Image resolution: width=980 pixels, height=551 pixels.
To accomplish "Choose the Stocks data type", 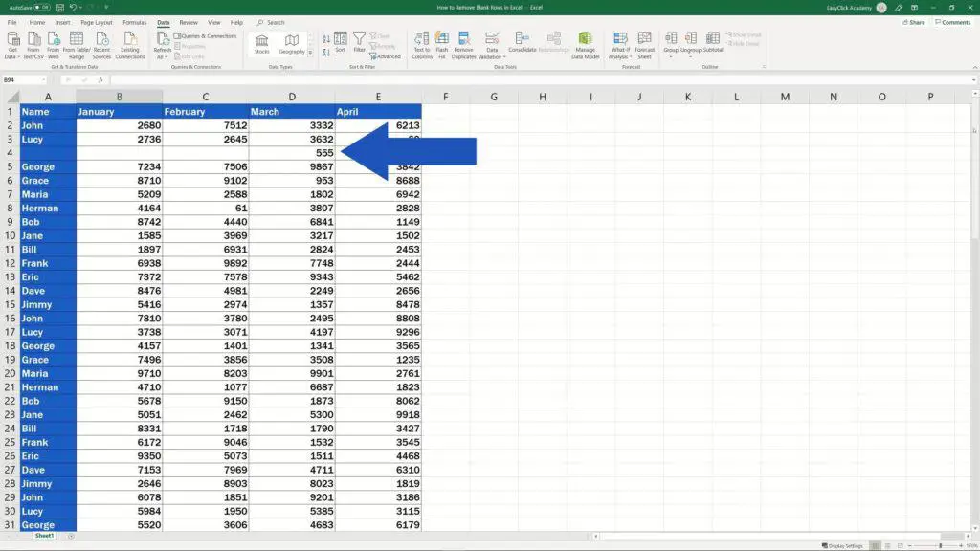I will tap(261, 43).
